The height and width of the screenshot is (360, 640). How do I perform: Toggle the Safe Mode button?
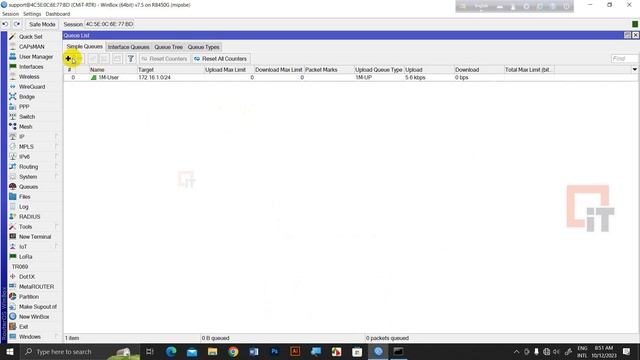point(42,24)
